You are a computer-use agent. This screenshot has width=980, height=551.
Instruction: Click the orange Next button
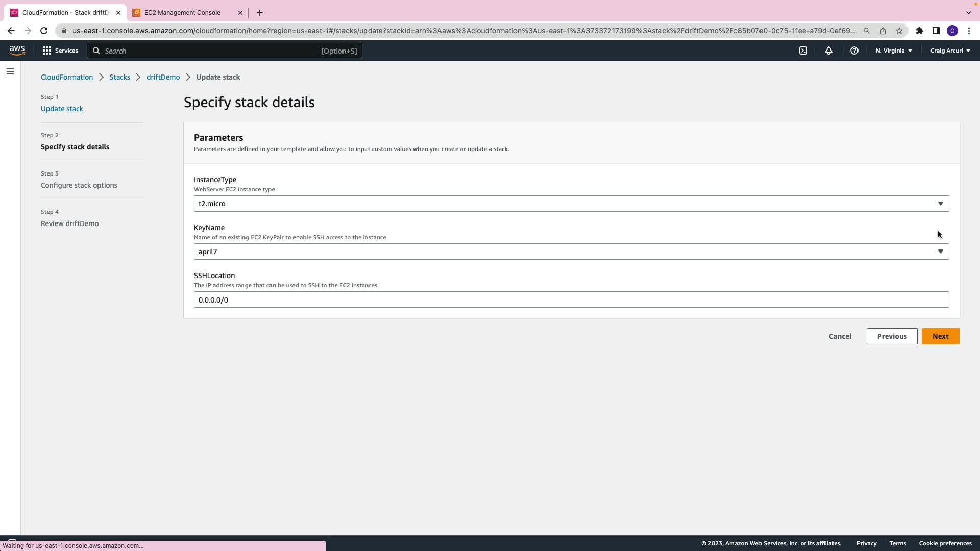tap(940, 336)
